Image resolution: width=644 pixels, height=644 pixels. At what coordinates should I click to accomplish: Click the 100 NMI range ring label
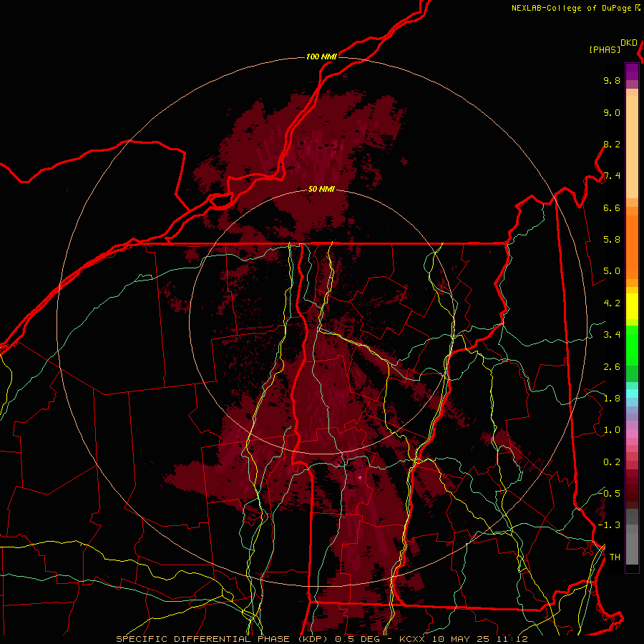[321, 57]
